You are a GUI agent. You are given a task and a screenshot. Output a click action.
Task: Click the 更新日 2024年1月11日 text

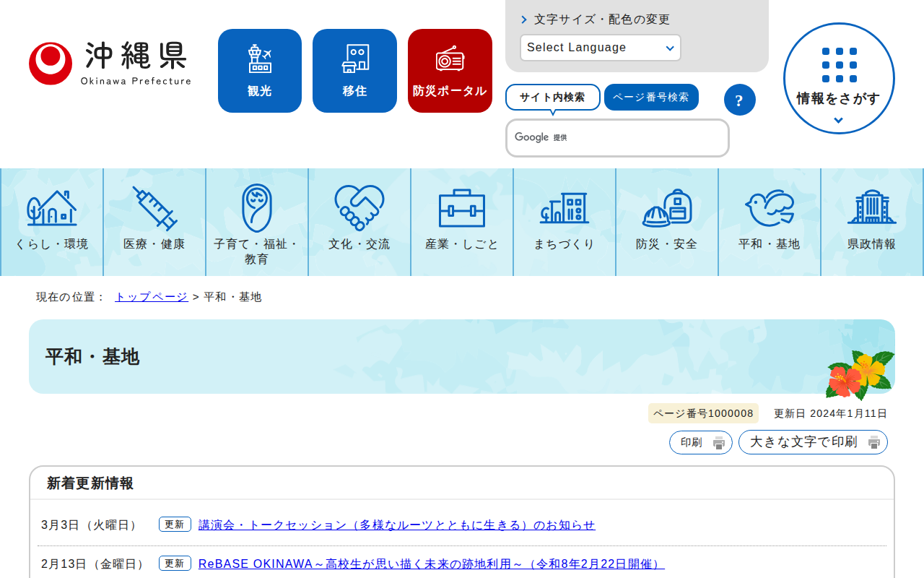(x=830, y=413)
